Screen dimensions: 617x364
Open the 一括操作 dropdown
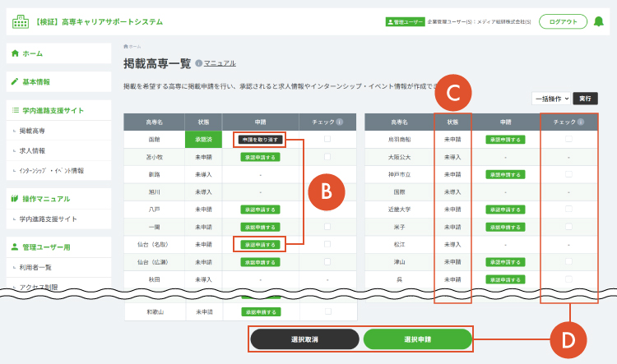coord(550,98)
